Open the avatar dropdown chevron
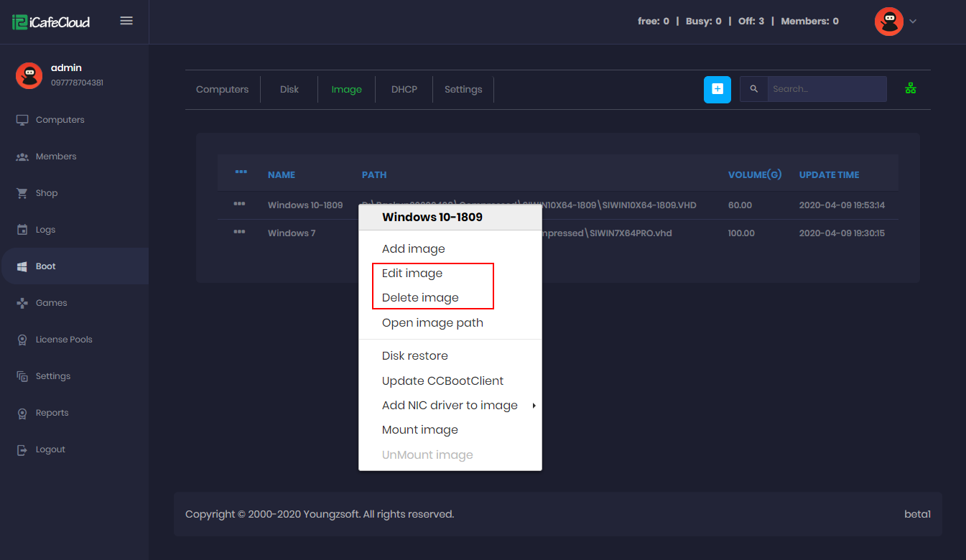This screenshot has width=966, height=560. (913, 22)
